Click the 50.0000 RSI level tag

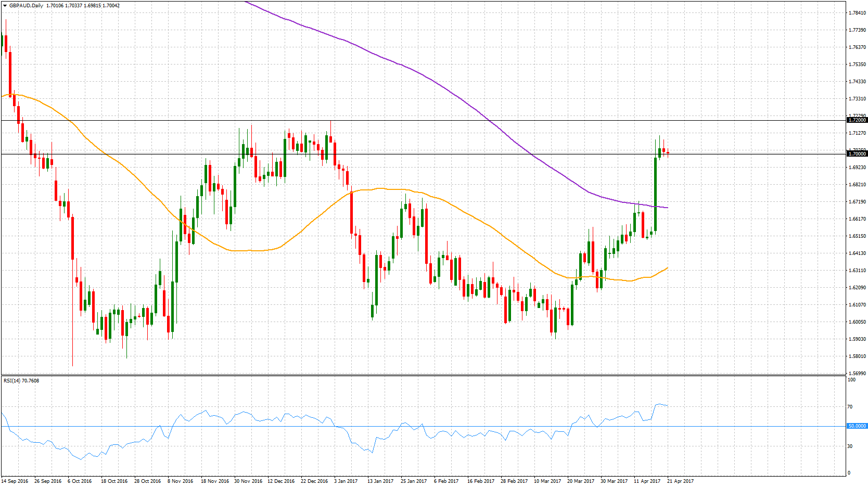(x=857, y=426)
